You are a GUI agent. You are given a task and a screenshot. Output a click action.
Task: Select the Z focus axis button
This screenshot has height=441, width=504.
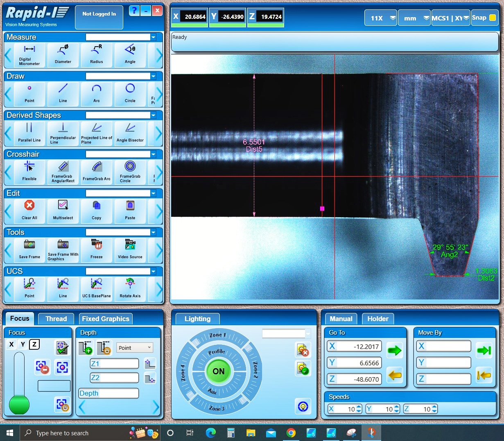coord(35,344)
